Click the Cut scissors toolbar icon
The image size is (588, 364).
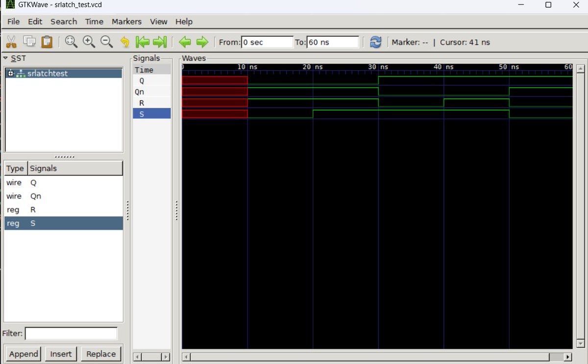11,42
